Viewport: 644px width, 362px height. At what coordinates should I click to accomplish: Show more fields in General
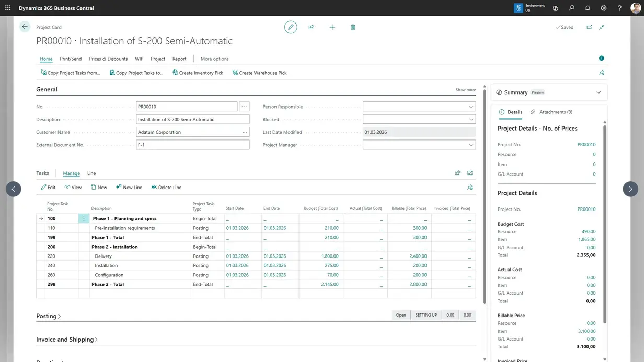pyautogui.click(x=466, y=90)
